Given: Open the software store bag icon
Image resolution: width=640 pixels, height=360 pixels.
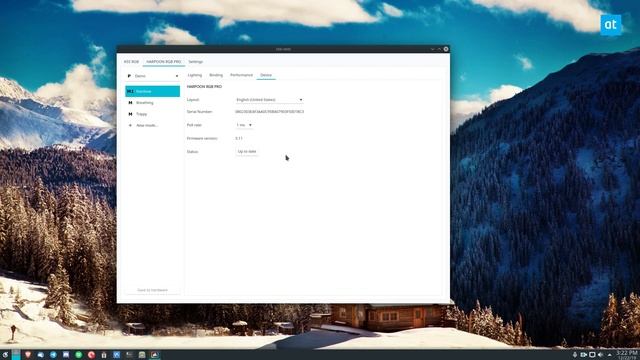Looking at the screenshot, I should 104,355.
